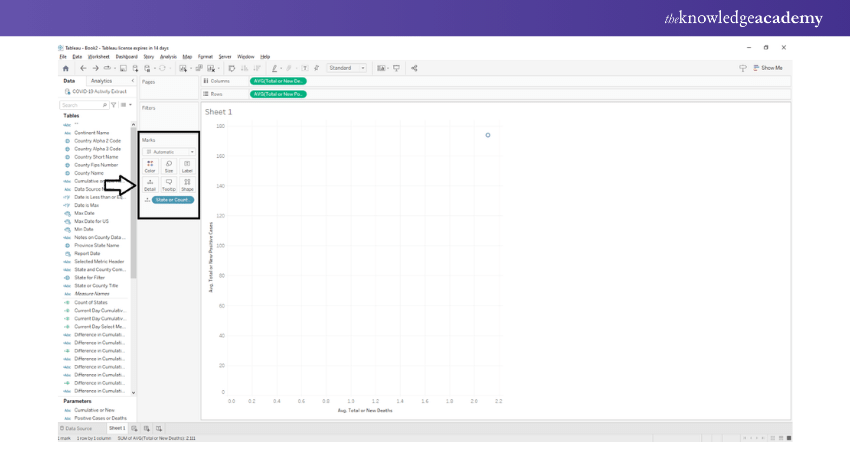Open the Tooltip marks card
The height and width of the screenshot is (450, 850).
tap(168, 184)
